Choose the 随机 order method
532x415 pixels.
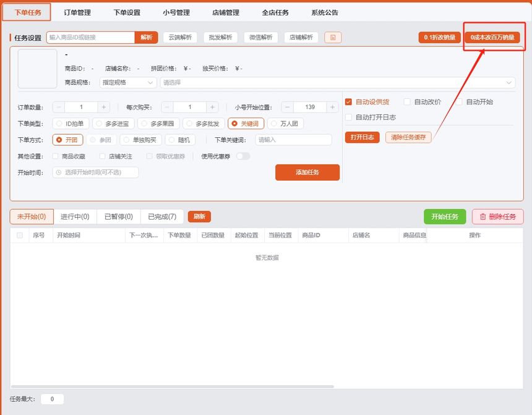[x=180, y=140]
